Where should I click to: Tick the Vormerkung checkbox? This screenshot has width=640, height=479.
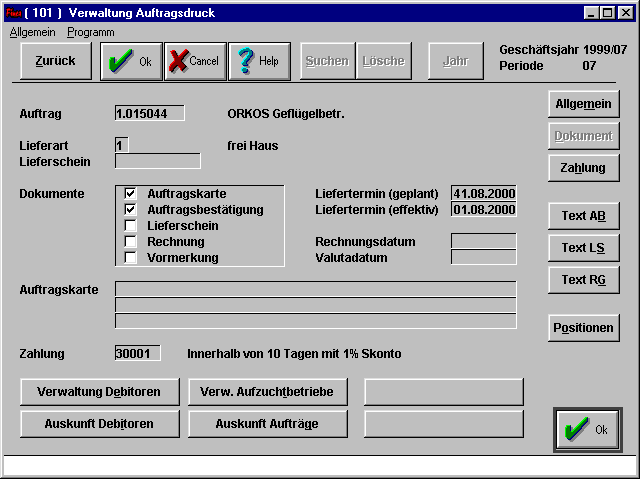click(130, 258)
